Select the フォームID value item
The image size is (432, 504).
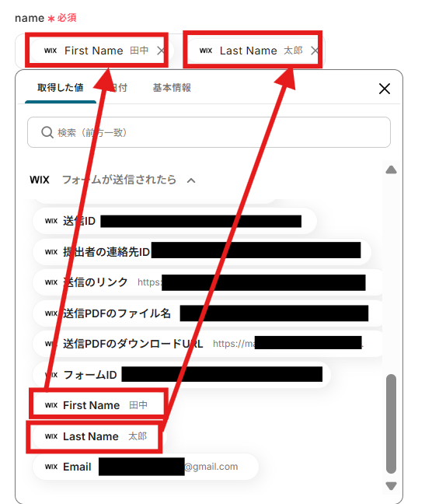coord(182,375)
